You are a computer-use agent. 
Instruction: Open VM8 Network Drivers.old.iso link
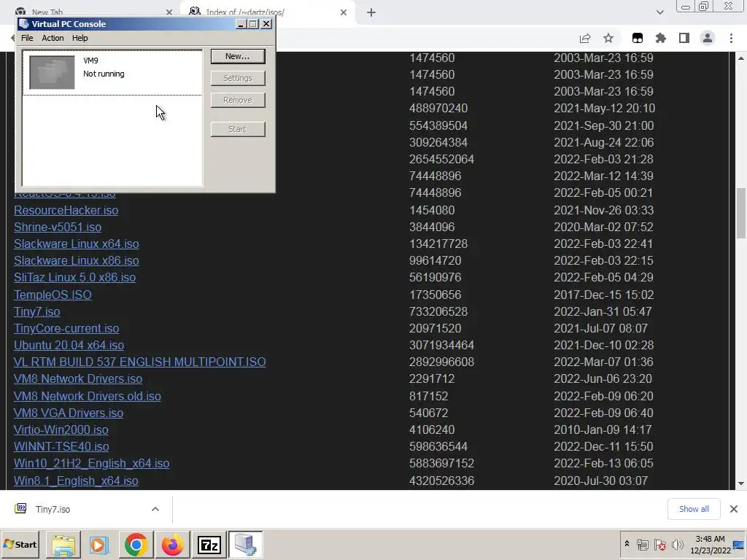88,396
